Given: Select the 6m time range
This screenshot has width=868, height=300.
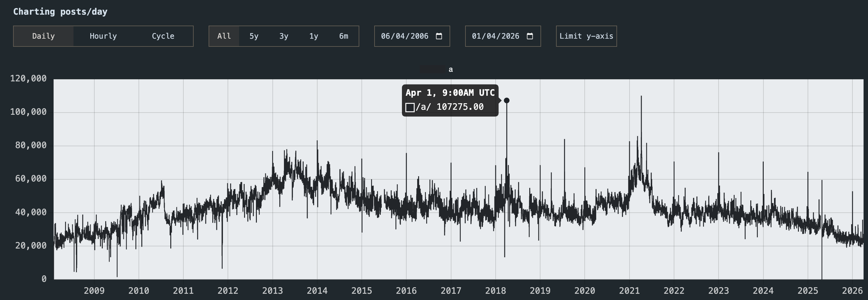Looking at the screenshot, I should [344, 36].
